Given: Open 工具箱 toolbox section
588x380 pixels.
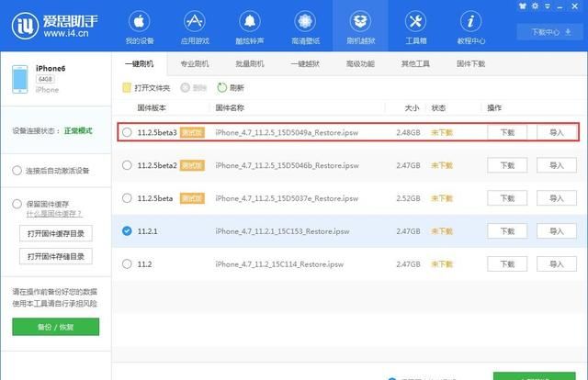Looking at the screenshot, I should point(416,28).
